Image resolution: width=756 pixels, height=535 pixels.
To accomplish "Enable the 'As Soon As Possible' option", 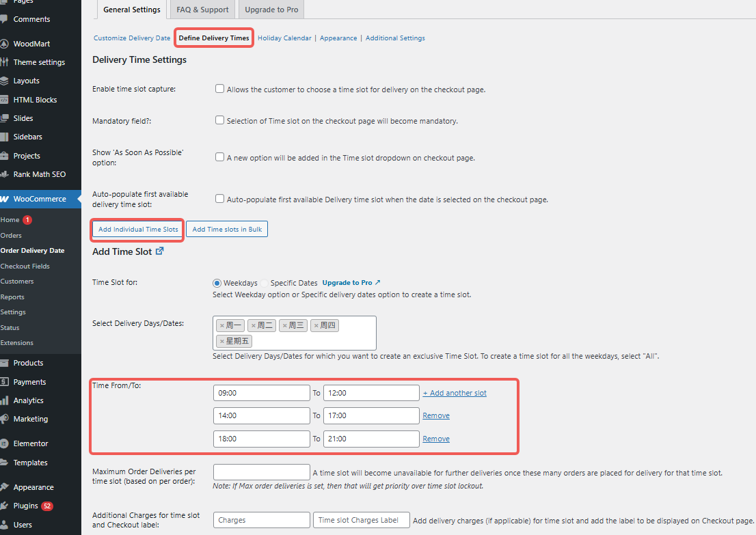I will [219, 157].
